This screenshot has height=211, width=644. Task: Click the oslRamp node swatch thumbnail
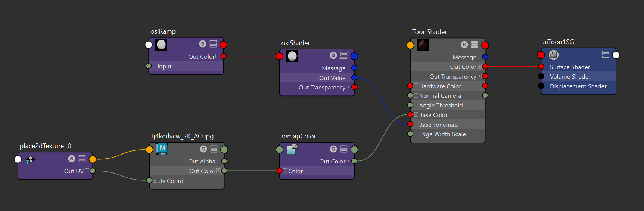[x=161, y=45]
